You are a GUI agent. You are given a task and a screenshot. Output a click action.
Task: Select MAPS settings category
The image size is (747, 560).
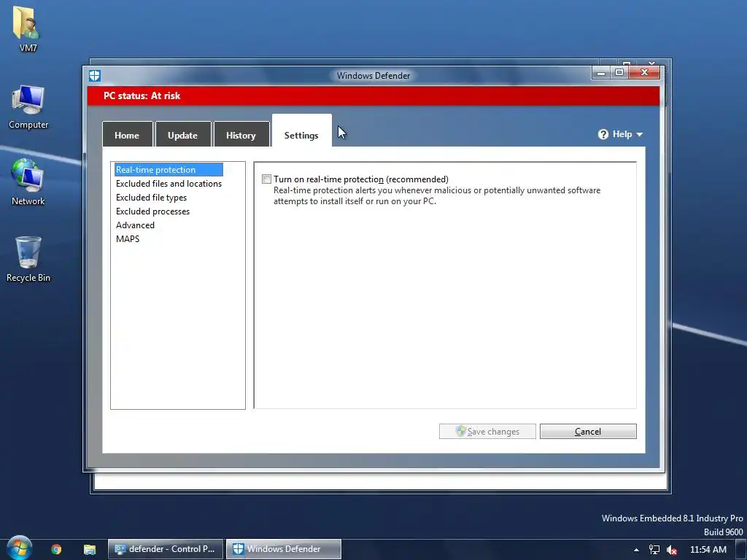tap(128, 238)
